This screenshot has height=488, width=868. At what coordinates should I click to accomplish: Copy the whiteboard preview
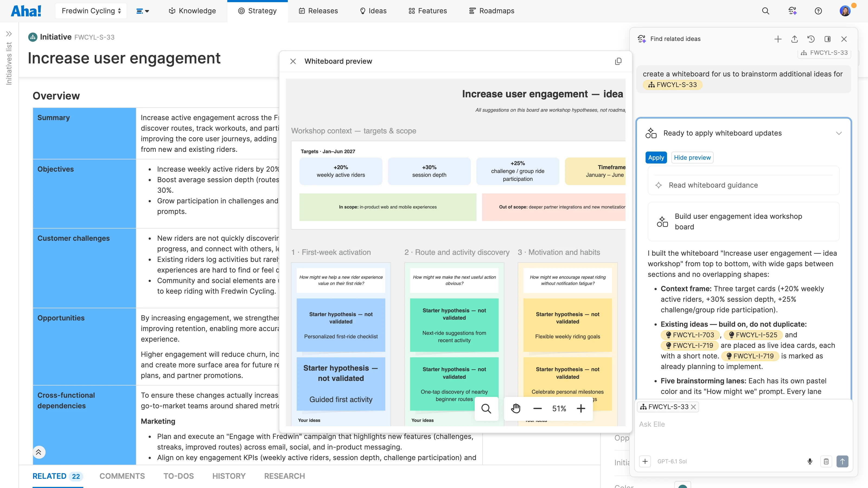tap(618, 61)
